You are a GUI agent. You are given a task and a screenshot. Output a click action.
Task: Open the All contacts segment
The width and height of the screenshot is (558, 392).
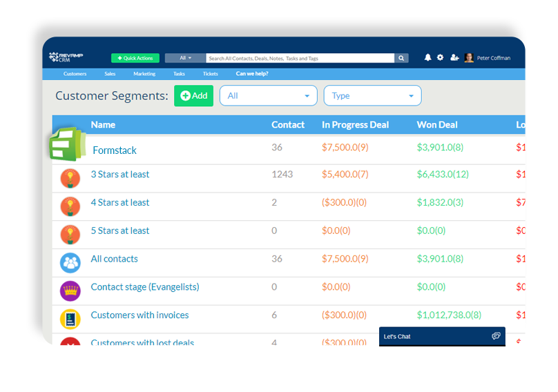114,259
